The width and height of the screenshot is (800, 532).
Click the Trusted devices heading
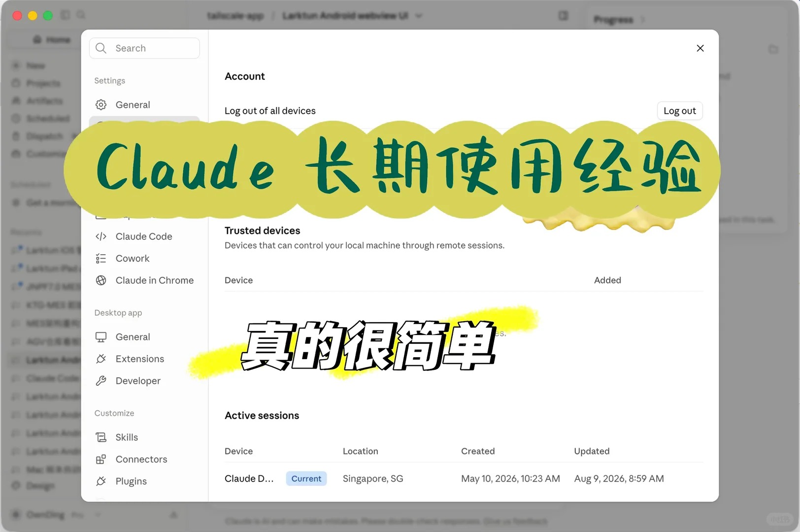point(262,231)
